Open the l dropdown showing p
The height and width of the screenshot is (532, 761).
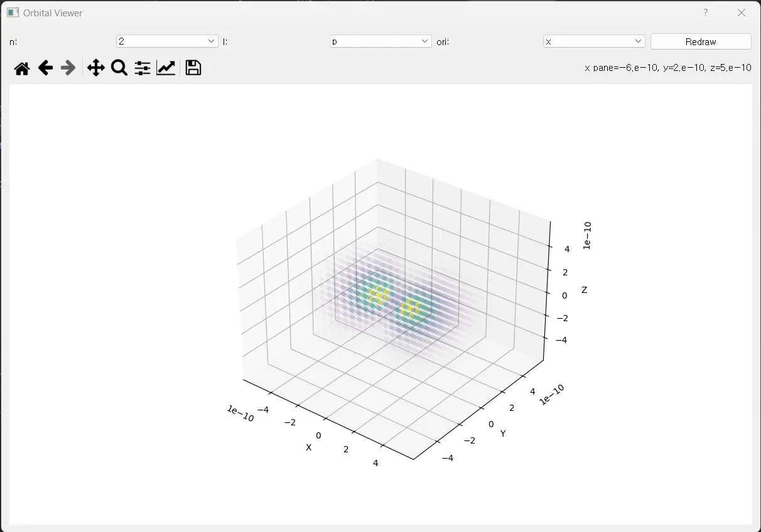pos(380,41)
